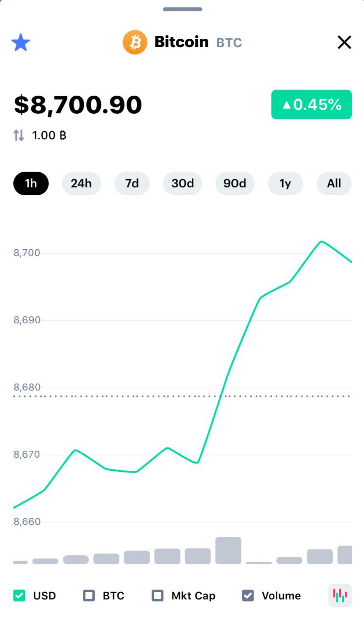This screenshot has height=622, width=364.
Task: Select the 90d time range
Action: click(x=235, y=183)
